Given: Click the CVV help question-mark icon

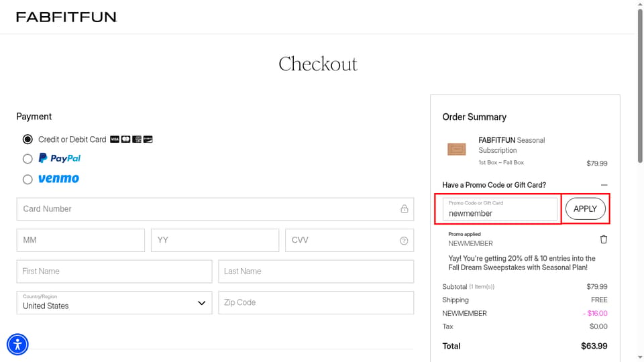Looking at the screenshot, I should 404,241.
